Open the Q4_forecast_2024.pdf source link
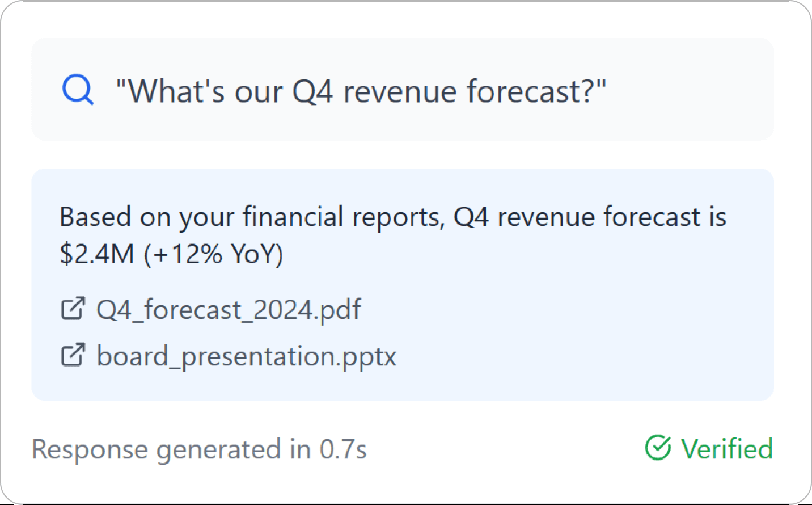Screen dimensions: 812x505 (x=228, y=310)
